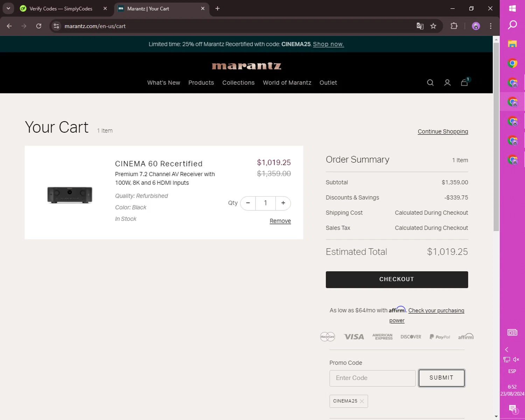Open the news widget taskbar icon

(512, 332)
